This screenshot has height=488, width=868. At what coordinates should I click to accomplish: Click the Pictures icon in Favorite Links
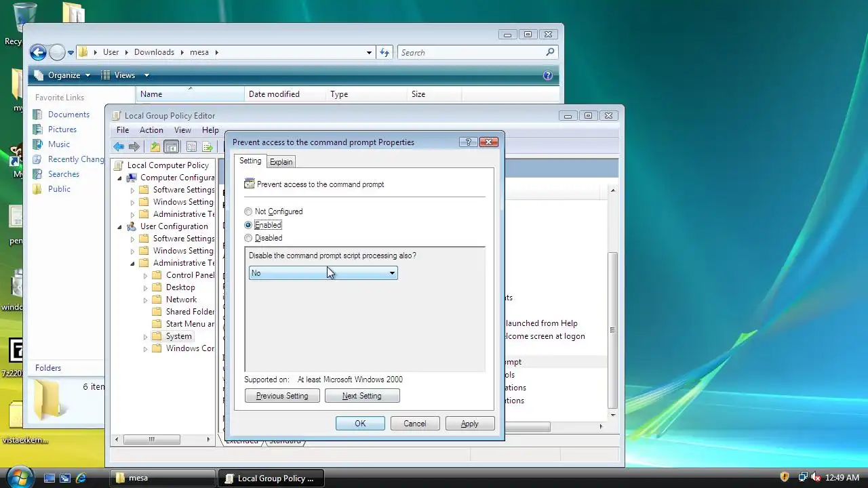click(x=38, y=129)
